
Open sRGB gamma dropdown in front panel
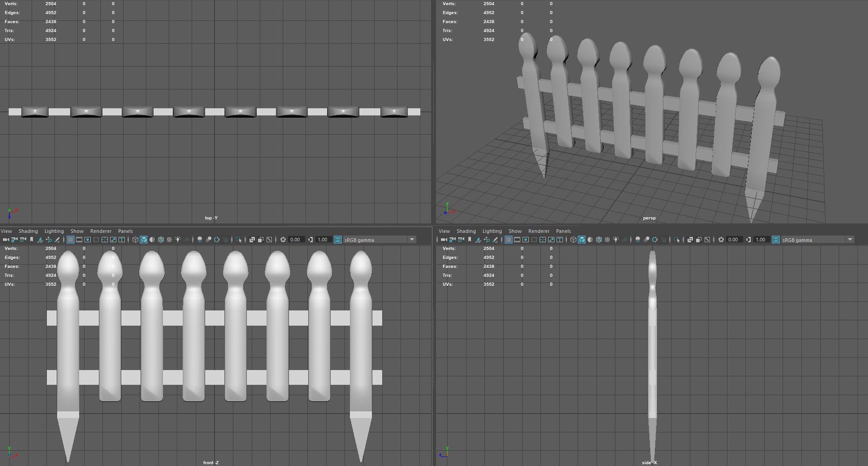pyautogui.click(x=380, y=240)
